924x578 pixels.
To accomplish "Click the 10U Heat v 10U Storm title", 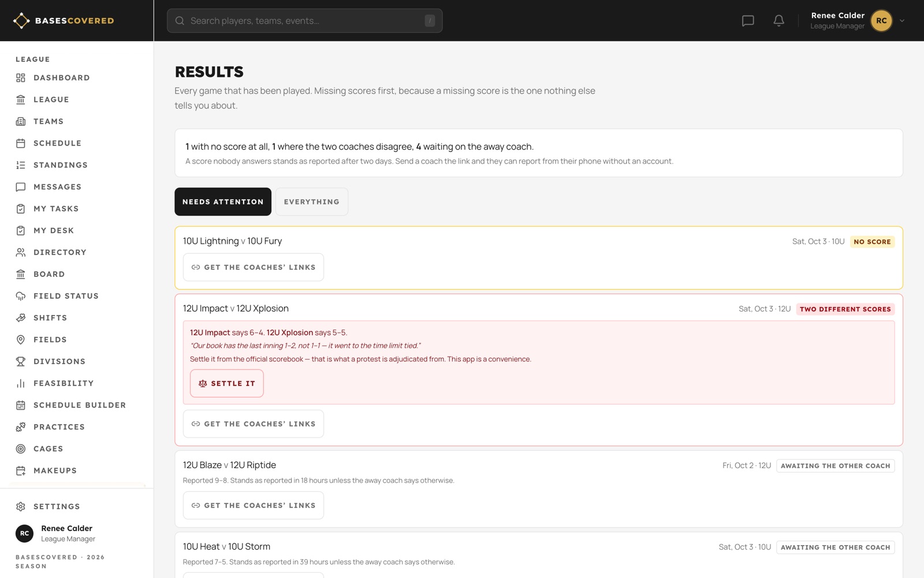I will [226, 547].
